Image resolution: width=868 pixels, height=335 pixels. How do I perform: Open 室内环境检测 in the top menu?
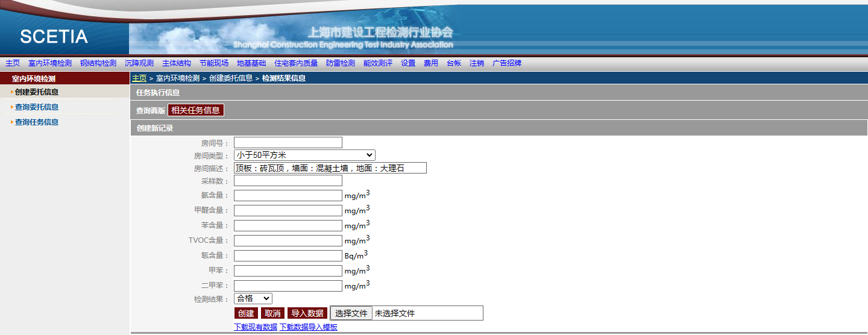tap(50, 63)
